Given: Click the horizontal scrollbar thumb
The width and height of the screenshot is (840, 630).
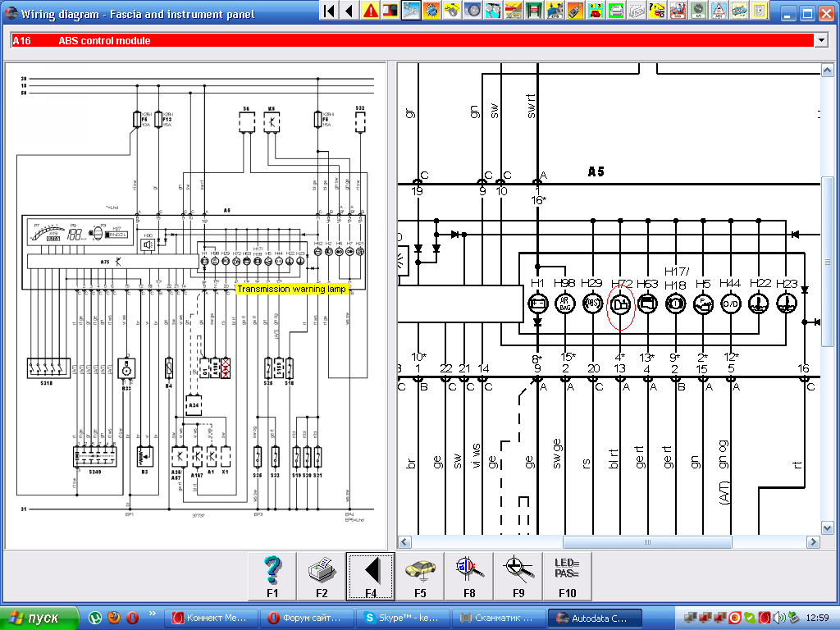Looking at the screenshot, I should (x=647, y=542).
